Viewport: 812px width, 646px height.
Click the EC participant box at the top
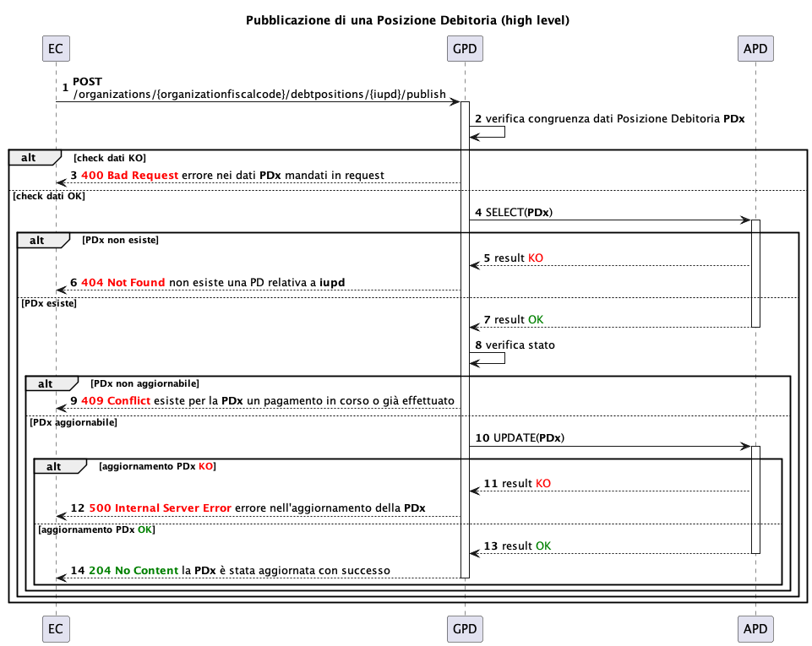coord(56,49)
